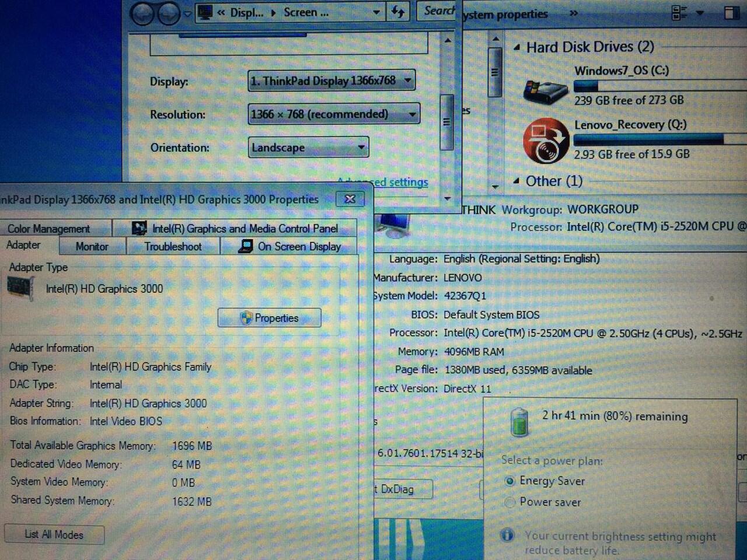Click the battery status icon
The height and width of the screenshot is (560, 747).
coord(519,422)
